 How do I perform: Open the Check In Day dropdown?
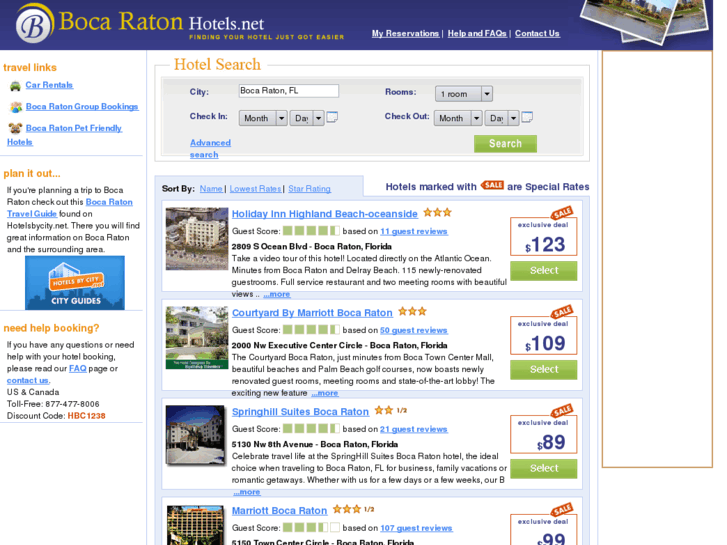[306, 118]
